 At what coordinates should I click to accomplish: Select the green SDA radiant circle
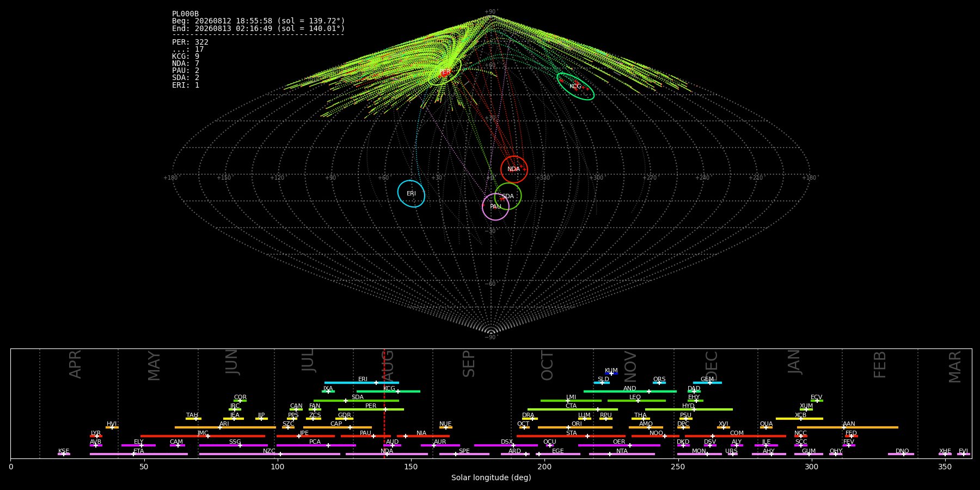click(x=508, y=196)
